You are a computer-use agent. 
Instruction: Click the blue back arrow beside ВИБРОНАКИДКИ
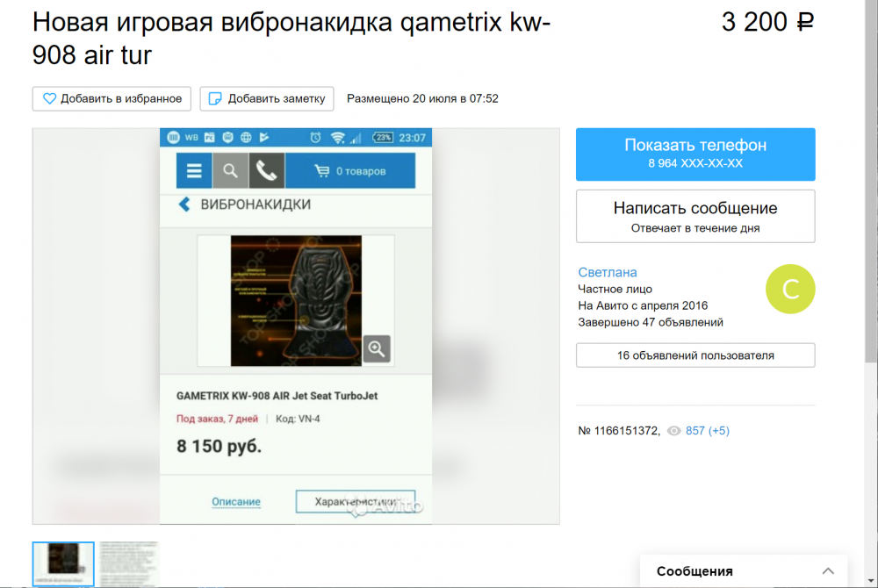pyautogui.click(x=183, y=204)
